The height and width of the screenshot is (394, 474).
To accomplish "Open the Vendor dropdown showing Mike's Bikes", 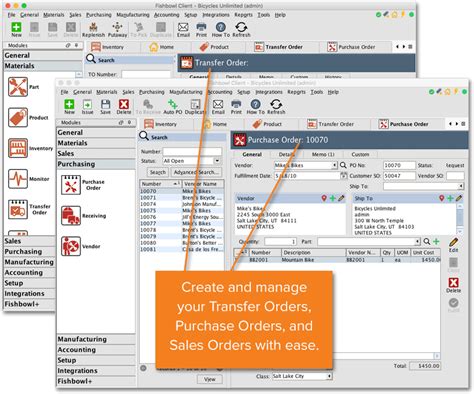I will pyautogui.click(x=334, y=165).
